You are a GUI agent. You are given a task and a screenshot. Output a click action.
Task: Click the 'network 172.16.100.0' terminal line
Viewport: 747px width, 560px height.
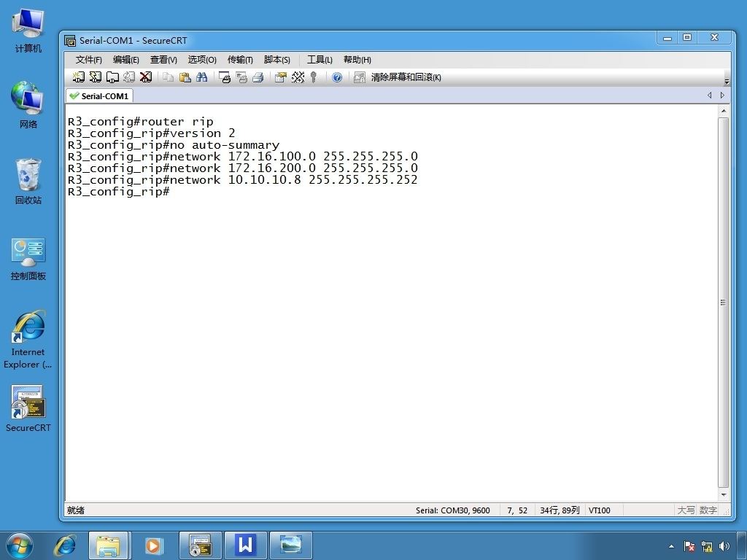(x=242, y=156)
